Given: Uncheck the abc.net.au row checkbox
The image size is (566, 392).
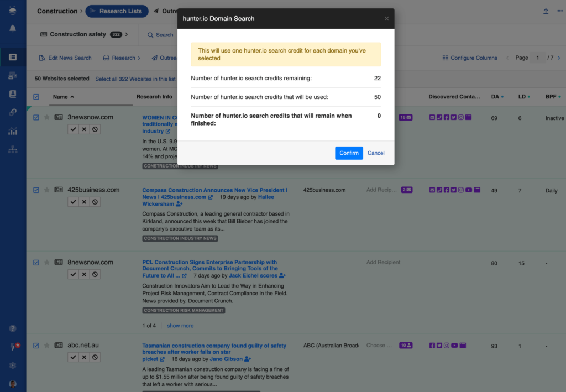Looking at the screenshot, I should pos(36,346).
